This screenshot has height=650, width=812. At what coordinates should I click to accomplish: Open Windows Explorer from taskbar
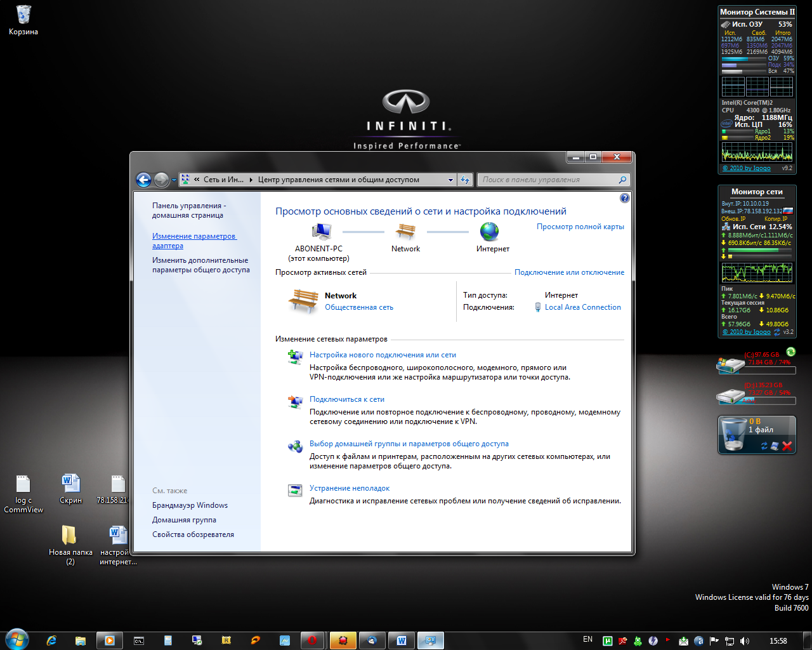[80, 640]
